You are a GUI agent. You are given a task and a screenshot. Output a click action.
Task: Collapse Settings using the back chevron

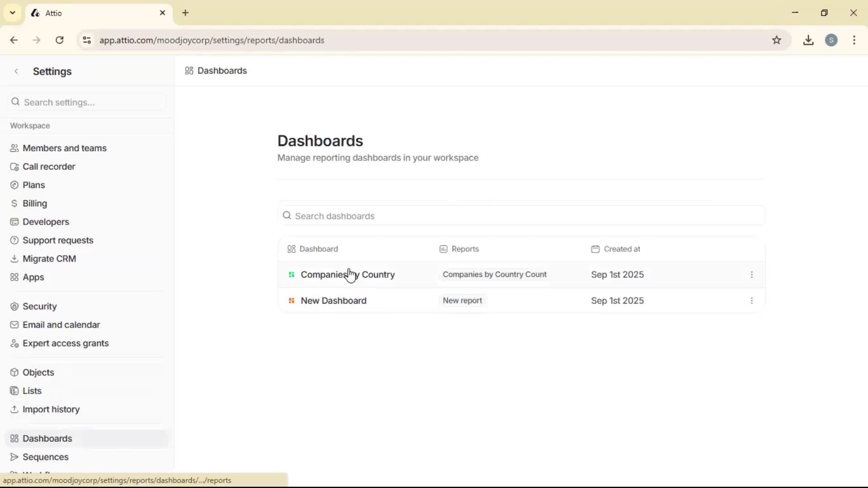coord(16,71)
